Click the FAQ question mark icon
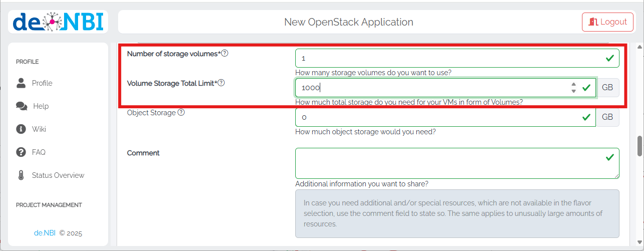Viewport: 644px width, 251px height. (x=21, y=152)
